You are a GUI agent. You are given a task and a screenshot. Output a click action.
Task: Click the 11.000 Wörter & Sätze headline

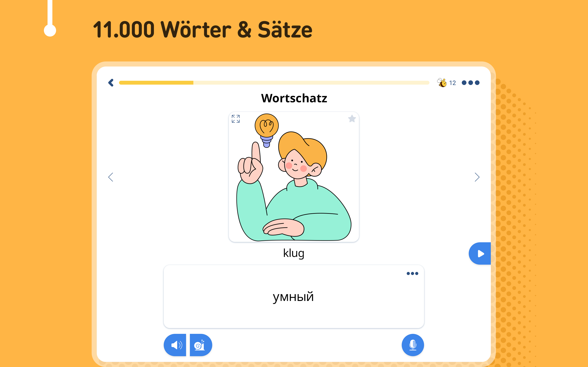pyautogui.click(x=203, y=30)
